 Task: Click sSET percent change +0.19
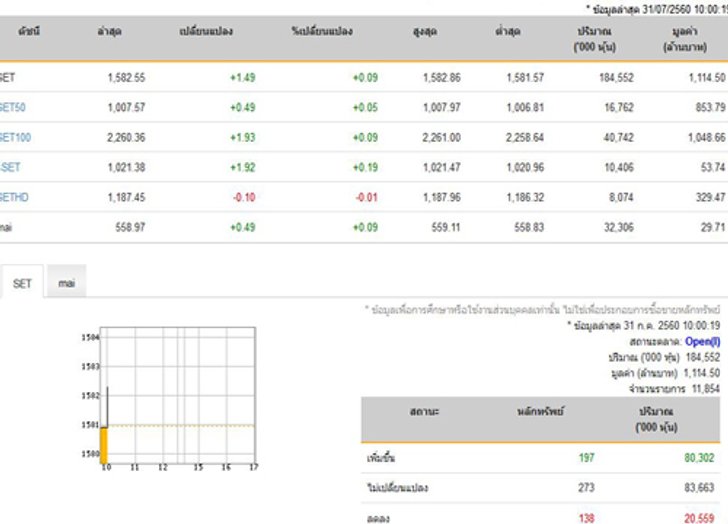click(x=365, y=167)
